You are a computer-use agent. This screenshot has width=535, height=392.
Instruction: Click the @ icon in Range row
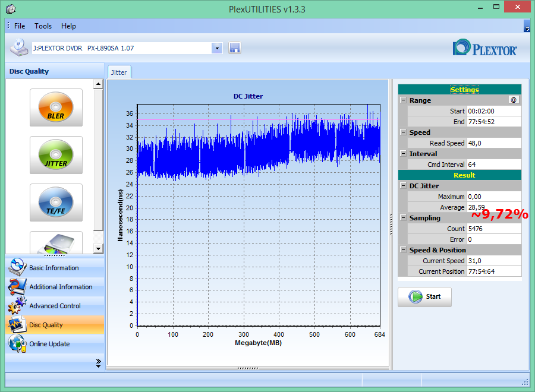(x=514, y=100)
